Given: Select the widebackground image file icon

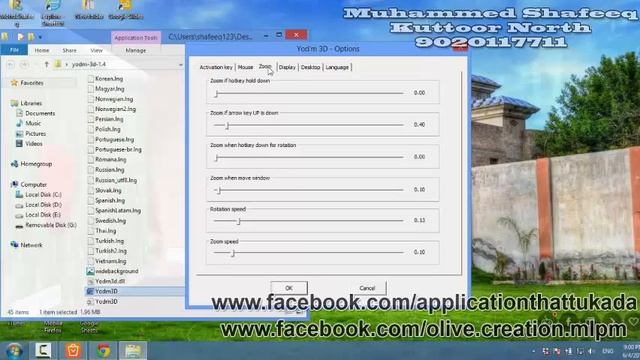Looking at the screenshot, I should [x=90, y=271].
